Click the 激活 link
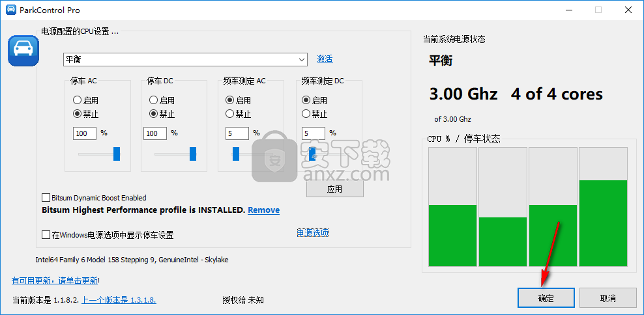 click(325, 59)
